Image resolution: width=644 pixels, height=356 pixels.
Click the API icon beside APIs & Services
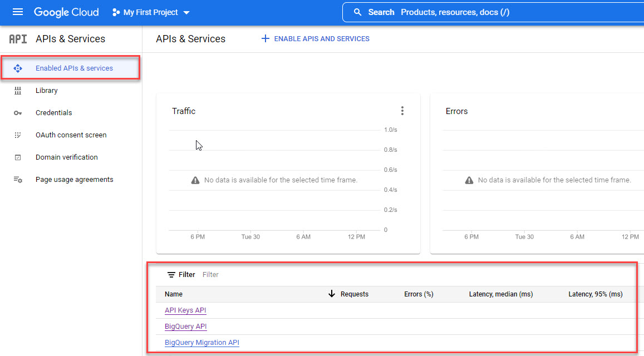coord(18,39)
